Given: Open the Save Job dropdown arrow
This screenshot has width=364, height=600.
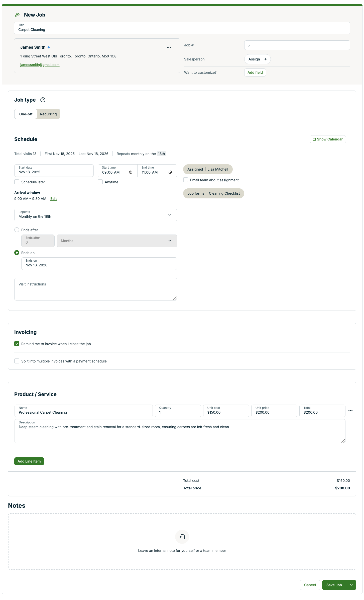Looking at the screenshot, I should coord(351,585).
